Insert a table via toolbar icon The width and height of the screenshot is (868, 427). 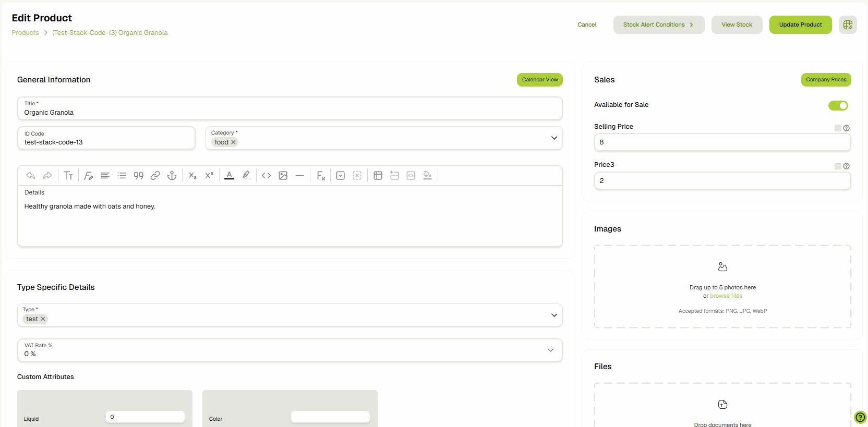[x=378, y=176]
